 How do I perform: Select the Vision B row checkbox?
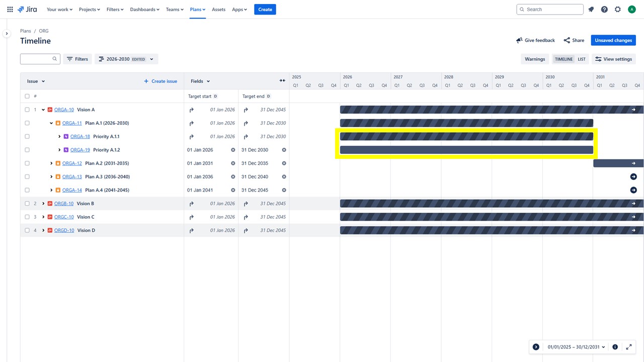tap(27, 204)
